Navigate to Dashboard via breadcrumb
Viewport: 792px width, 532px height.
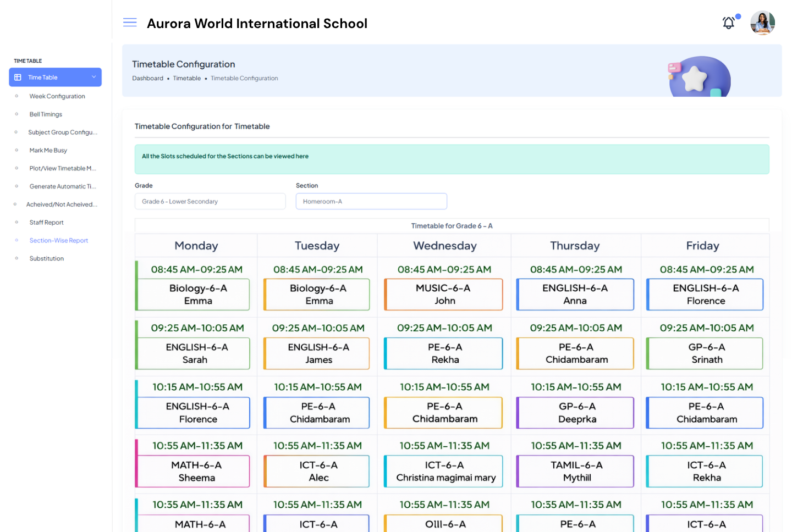point(147,78)
